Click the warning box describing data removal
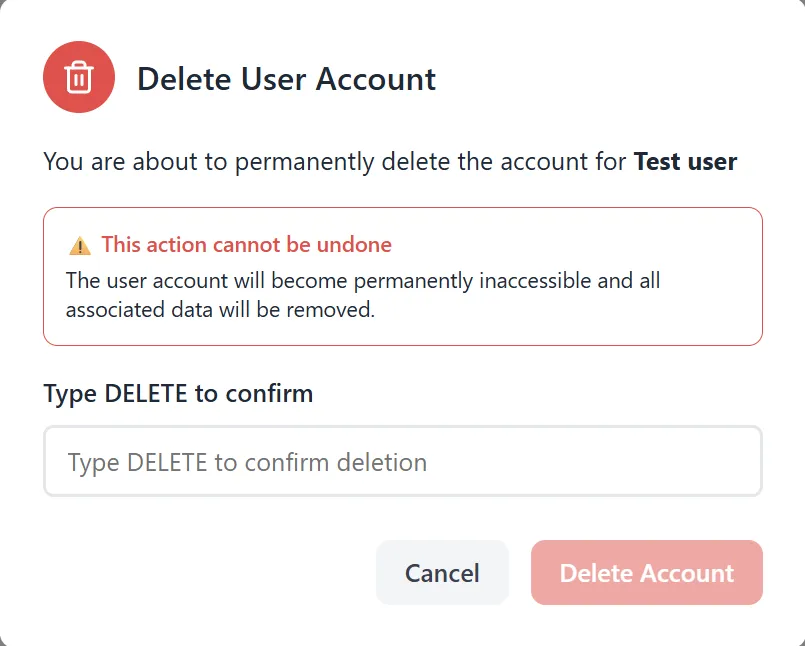Image resolution: width=805 pixels, height=646 pixels. pyautogui.click(x=402, y=276)
